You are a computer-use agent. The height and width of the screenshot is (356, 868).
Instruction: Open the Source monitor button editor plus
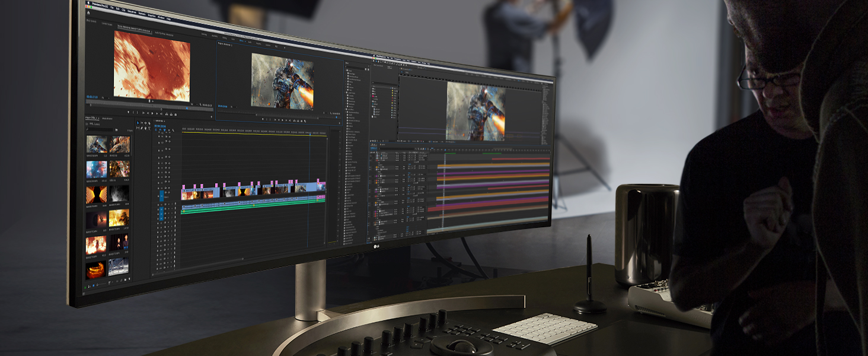click(211, 117)
